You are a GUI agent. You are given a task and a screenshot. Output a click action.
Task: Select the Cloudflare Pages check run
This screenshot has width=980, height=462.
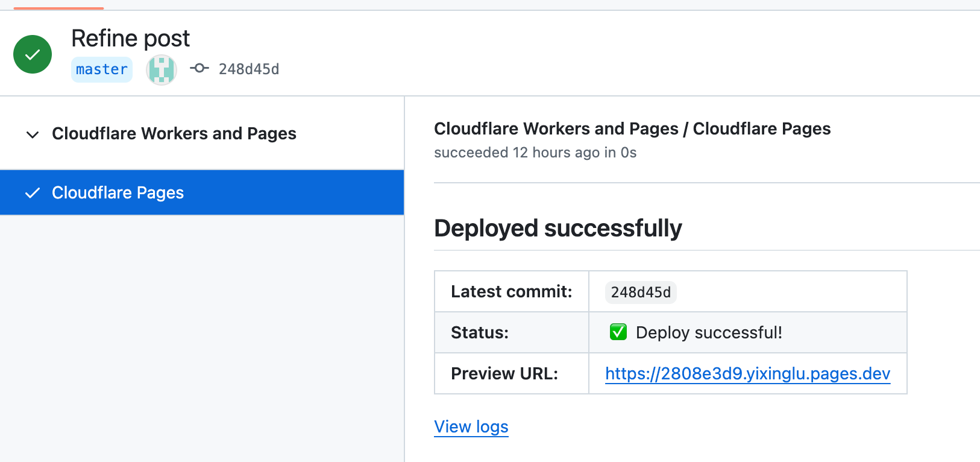(x=118, y=193)
